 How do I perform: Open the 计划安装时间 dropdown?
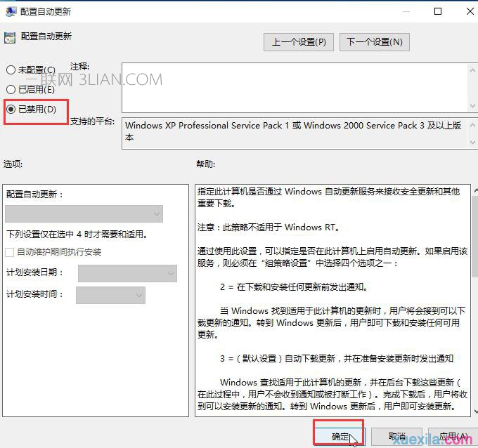click(110, 295)
